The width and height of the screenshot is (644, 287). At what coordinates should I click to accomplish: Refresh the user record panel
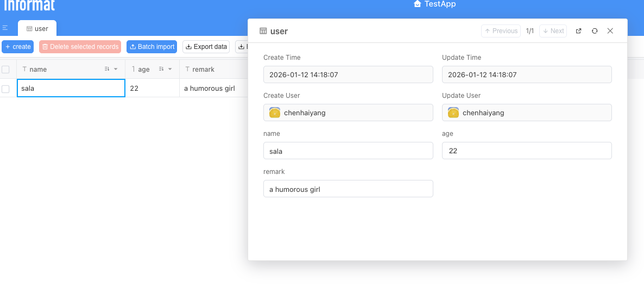click(595, 31)
